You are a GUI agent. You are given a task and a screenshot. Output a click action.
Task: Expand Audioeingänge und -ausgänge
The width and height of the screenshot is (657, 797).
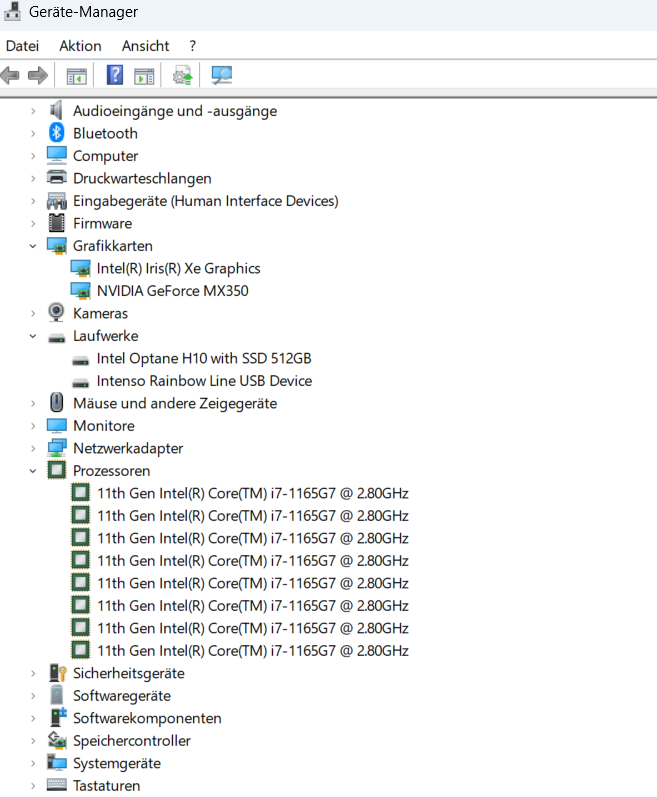(x=33, y=110)
